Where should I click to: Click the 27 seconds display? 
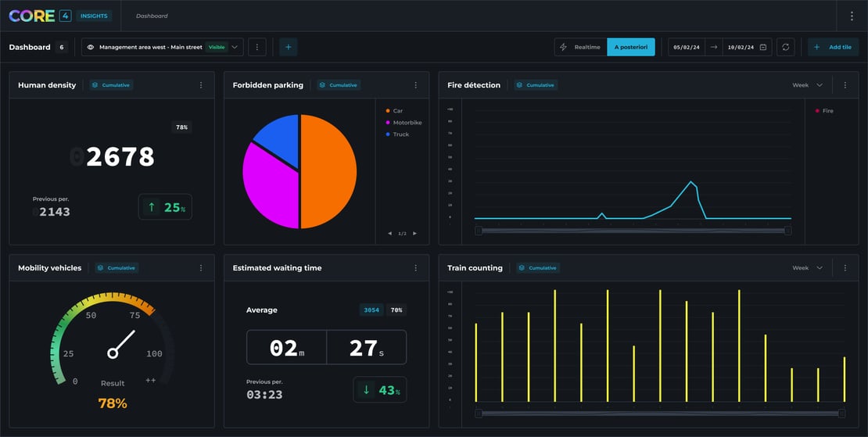point(367,347)
